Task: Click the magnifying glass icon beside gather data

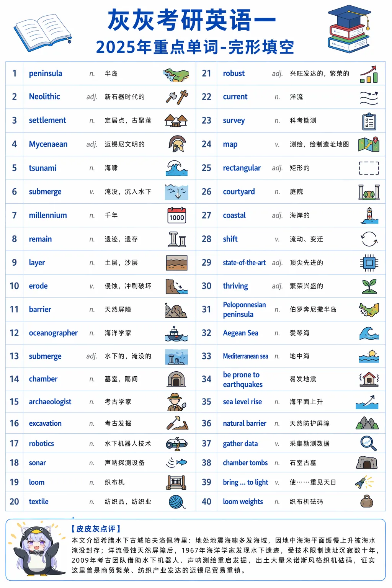Action: point(369,443)
